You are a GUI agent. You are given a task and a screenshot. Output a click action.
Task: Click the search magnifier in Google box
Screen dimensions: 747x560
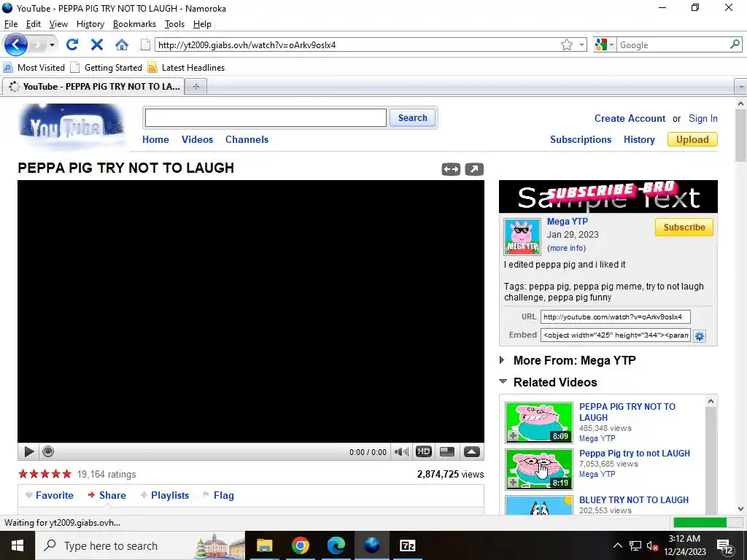(x=735, y=44)
